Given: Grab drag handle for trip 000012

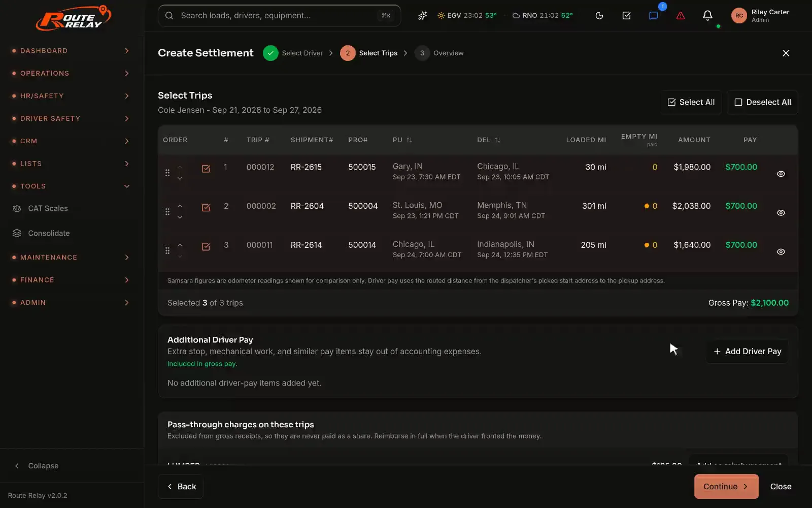Looking at the screenshot, I should [167, 173].
